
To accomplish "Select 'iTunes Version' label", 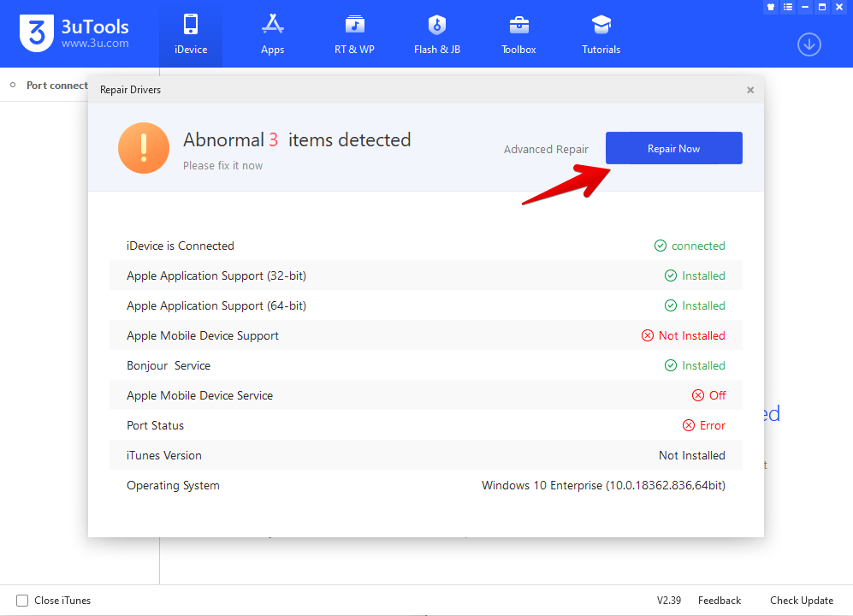I will [x=163, y=455].
